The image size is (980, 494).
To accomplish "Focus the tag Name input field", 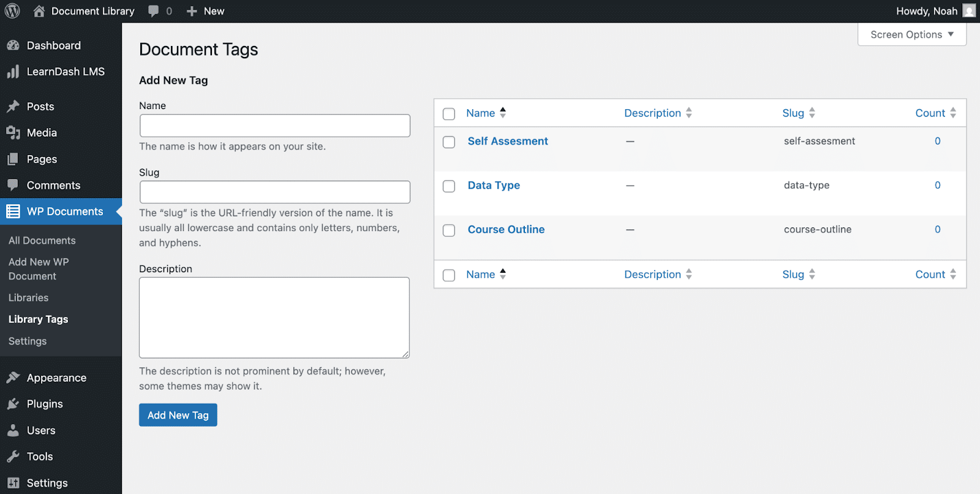I will [x=275, y=126].
